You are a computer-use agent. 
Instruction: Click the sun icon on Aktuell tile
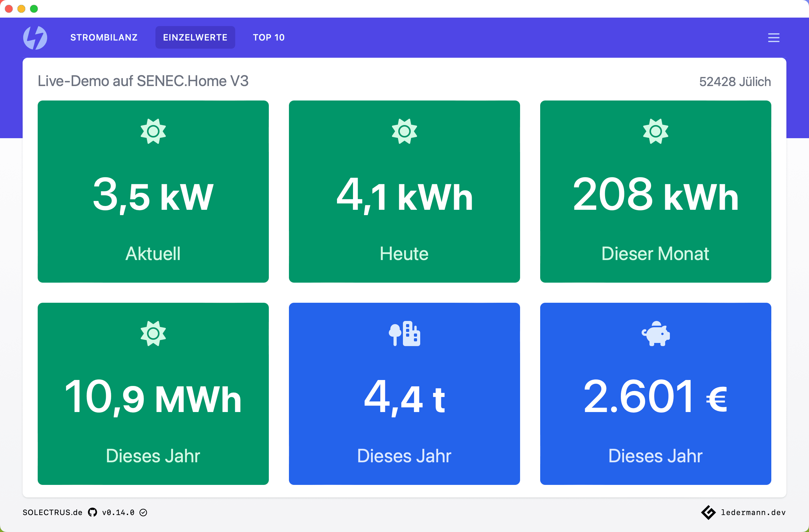[x=153, y=131]
